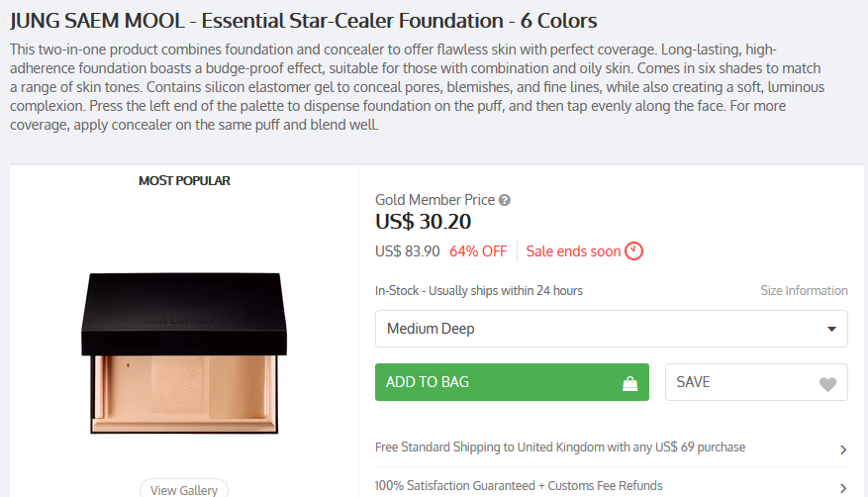Click the Free Standard Shipping to United Kingdom text
868x497 pixels.
(x=560, y=447)
